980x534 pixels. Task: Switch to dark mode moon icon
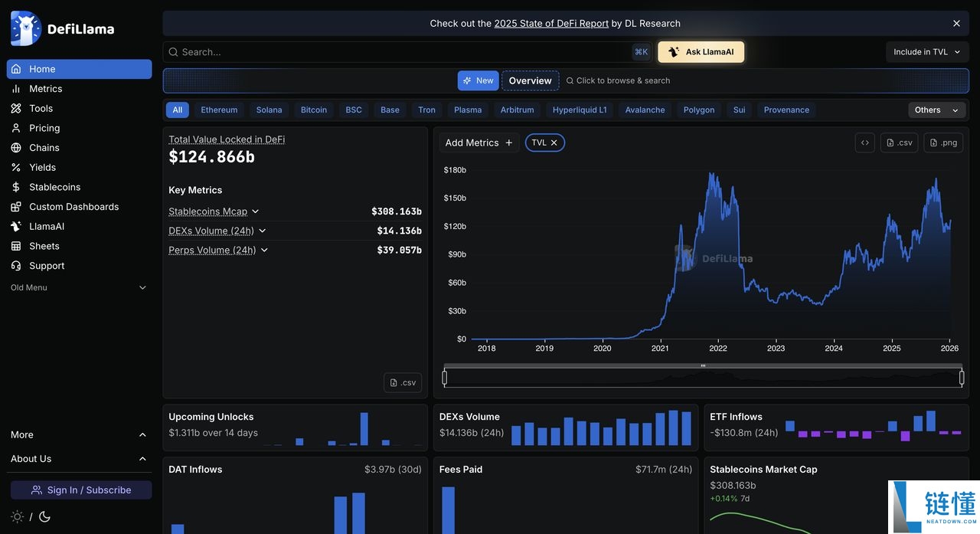coord(44,517)
